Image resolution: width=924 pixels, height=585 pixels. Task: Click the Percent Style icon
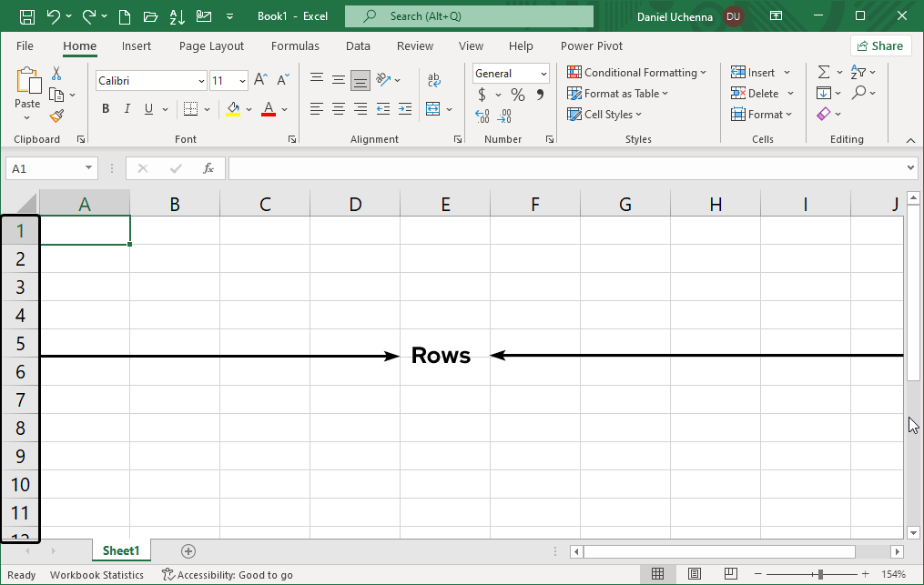pos(517,95)
